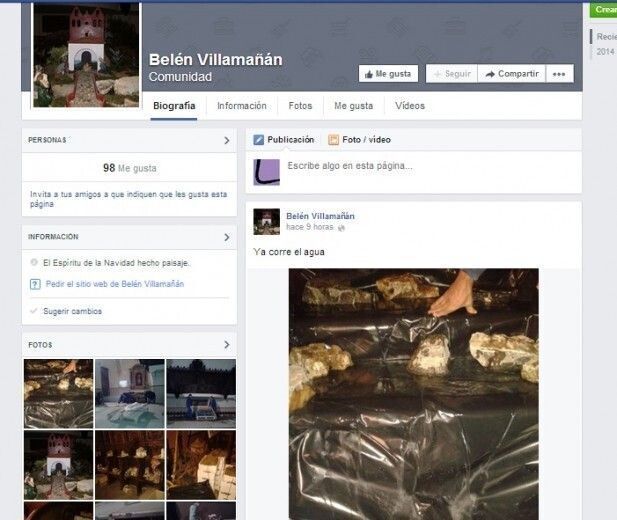Open the large post photo of rocks and plastic
This screenshot has height=520, width=617.
[414, 394]
